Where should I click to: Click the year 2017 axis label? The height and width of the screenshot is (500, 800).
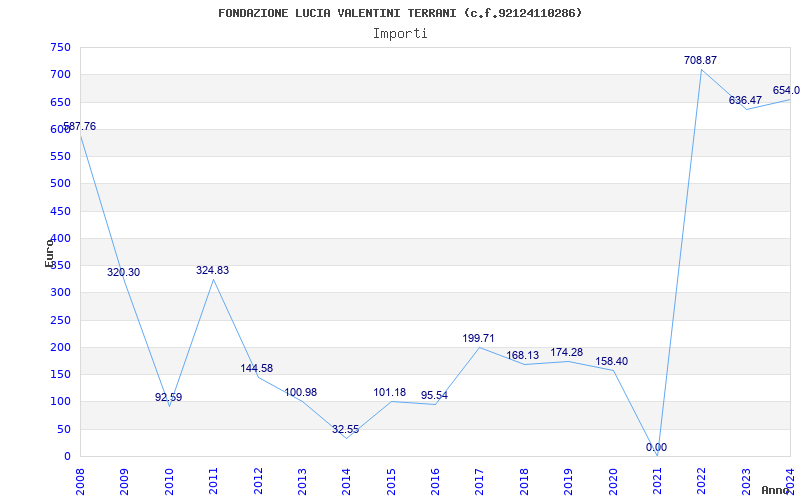pos(480,482)
